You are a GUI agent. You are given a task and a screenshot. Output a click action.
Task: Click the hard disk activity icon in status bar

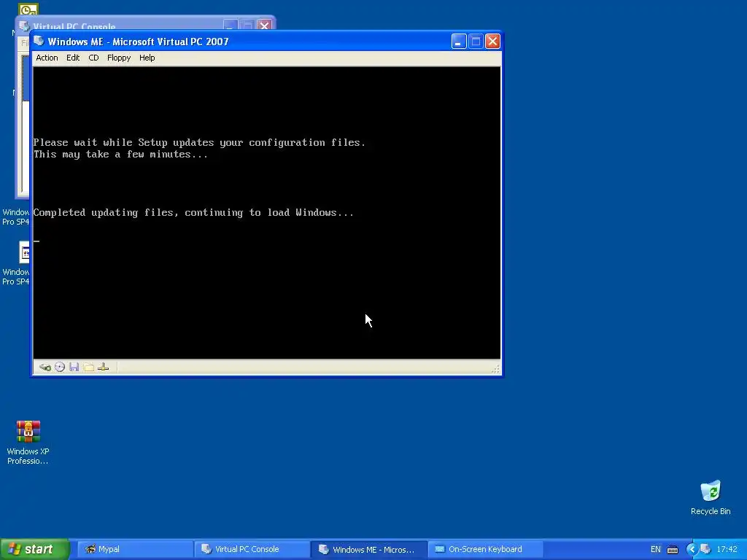[x=45, y=367]
